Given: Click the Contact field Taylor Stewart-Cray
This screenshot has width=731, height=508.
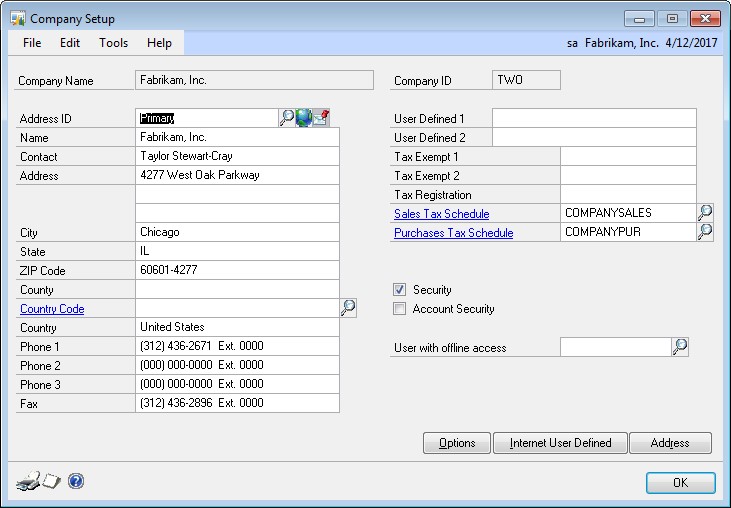Looking at the screenshot, I should coord(237,156).
